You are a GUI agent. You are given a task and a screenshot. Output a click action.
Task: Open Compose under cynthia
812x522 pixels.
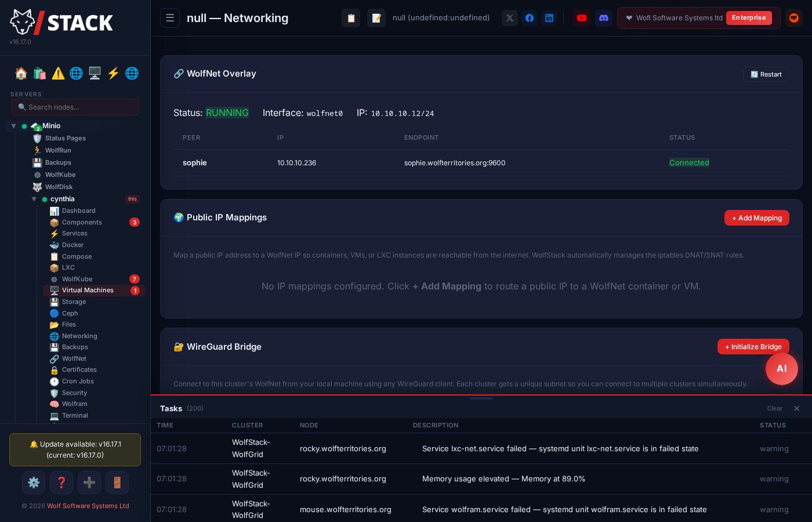[77, 256]
